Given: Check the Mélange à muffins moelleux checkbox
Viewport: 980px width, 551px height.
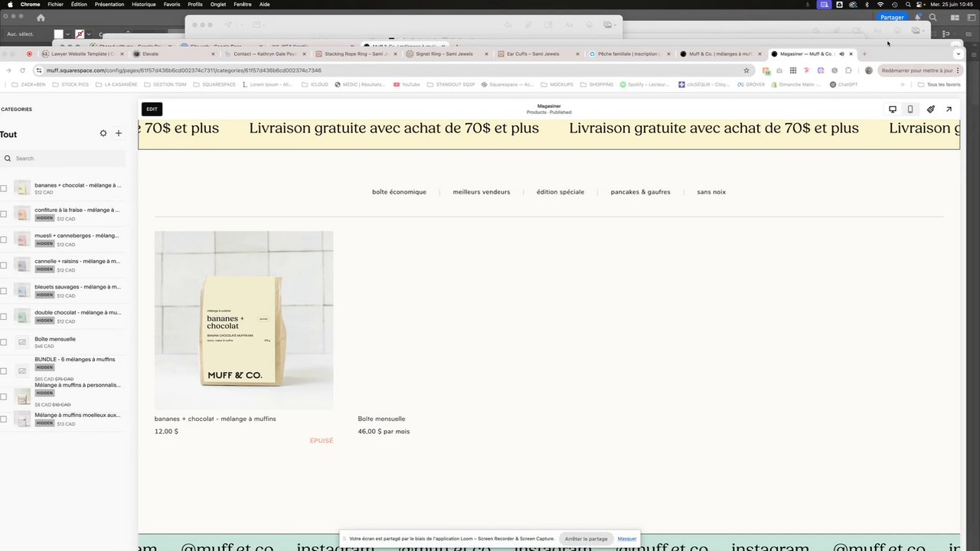Looking at the screenshot, I should 4,419.
